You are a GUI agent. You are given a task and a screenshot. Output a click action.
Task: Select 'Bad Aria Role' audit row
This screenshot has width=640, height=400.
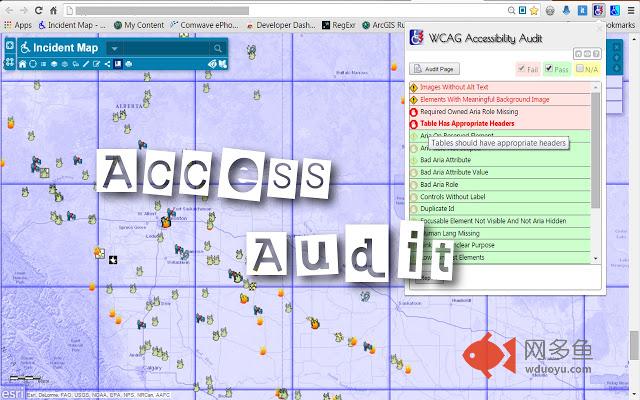click(x=500, y=184)
